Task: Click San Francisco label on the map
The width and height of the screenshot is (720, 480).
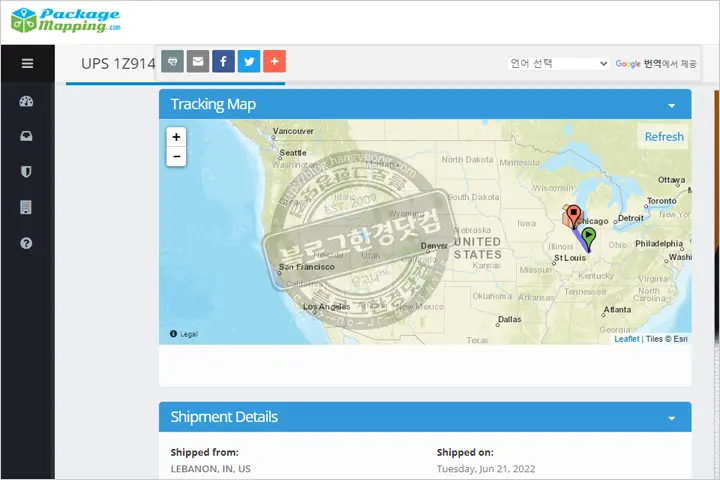Action: pyautogui.click(x=307, y=267)
